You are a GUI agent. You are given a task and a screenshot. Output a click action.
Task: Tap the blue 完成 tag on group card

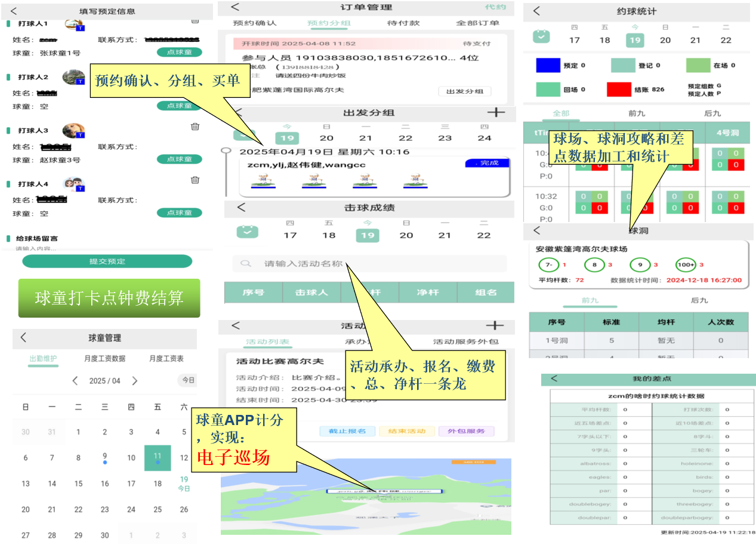(487, 163)
